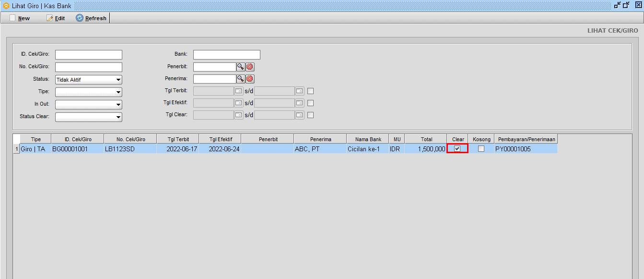
Task: Click the Penerbit search magnifier icon
Action: tap(241, 67)
